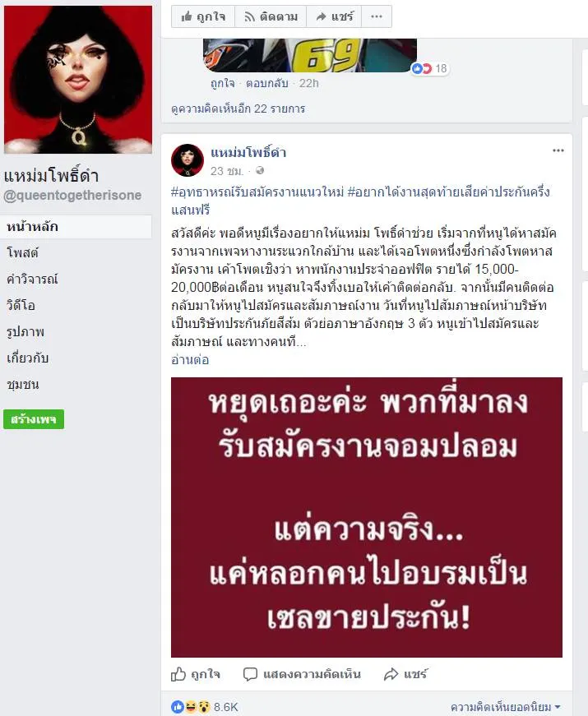Click the green สร้างเพจ button
Image resolution: width=588 pixels, height=716 pixels.
click(x=34, y=419)
